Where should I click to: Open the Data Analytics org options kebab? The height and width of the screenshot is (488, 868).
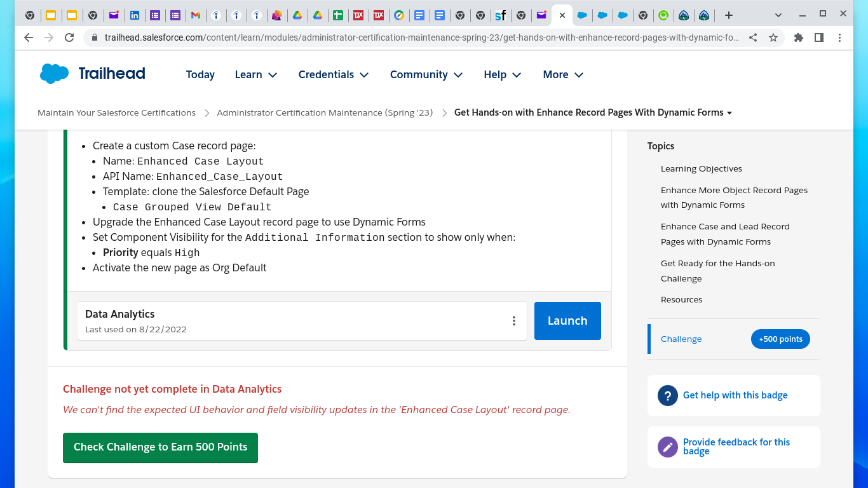click(x=514, y=321)
